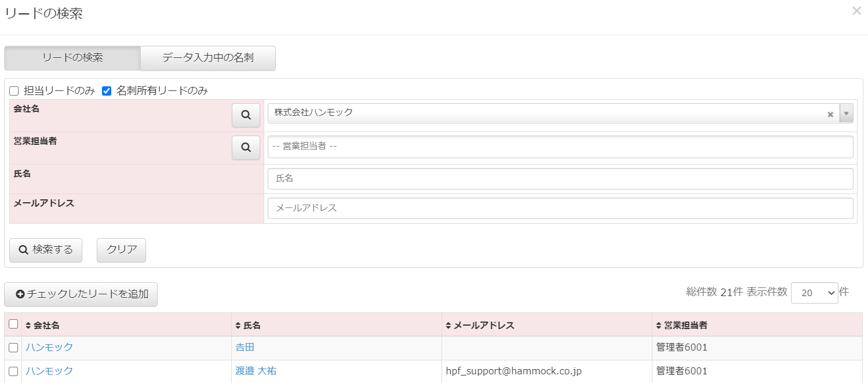Sort by 氏名 column arrows
Image resolution: width=868 pixels, height=383 pixels.
point(238,326)
